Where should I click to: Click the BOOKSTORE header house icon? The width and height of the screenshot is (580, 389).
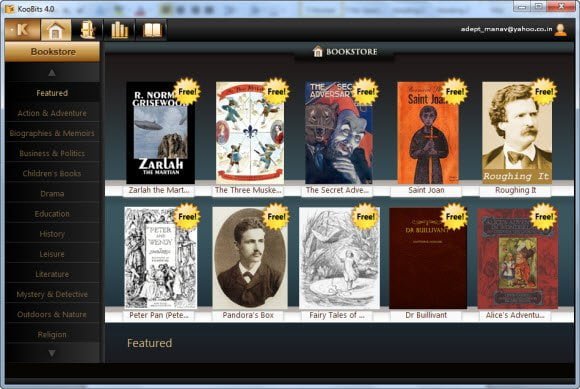click(x=317, y=51)
